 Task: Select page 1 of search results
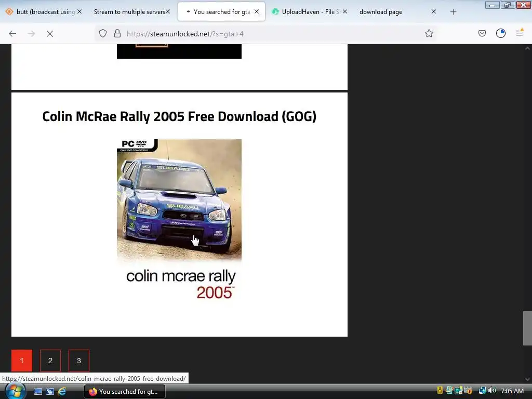point(22,361)
